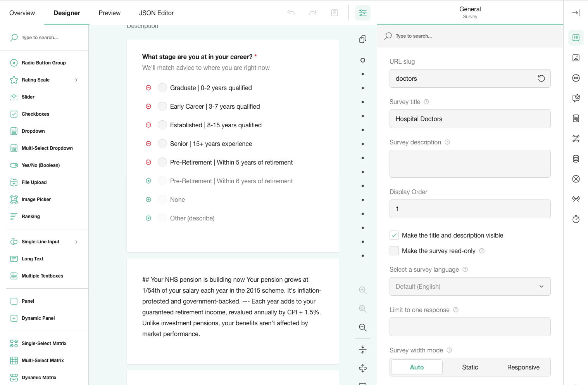Viewport: 588px width, 385px height.
Task: Toggle the survey settings icon
Action: (x=363, y=13)
